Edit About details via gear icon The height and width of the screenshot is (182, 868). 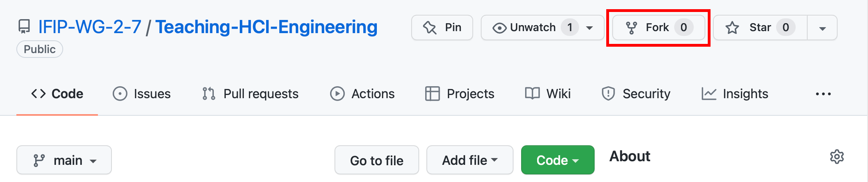[x=837, y=156]
